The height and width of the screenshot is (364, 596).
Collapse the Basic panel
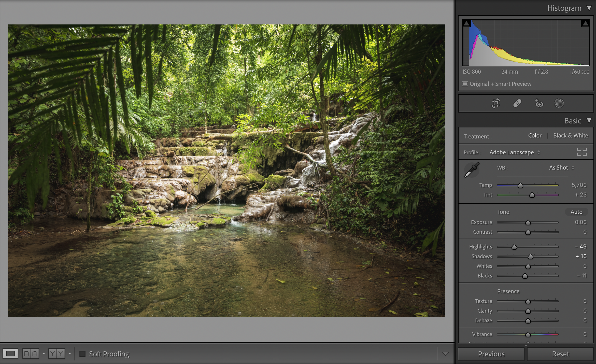pyautogui.click(x=589, y=120)
